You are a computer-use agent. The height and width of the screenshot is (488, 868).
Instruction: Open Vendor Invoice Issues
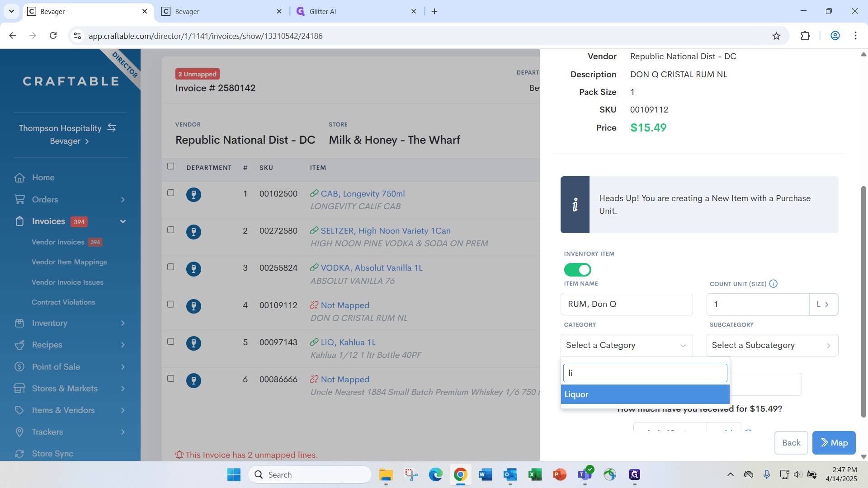67,282
